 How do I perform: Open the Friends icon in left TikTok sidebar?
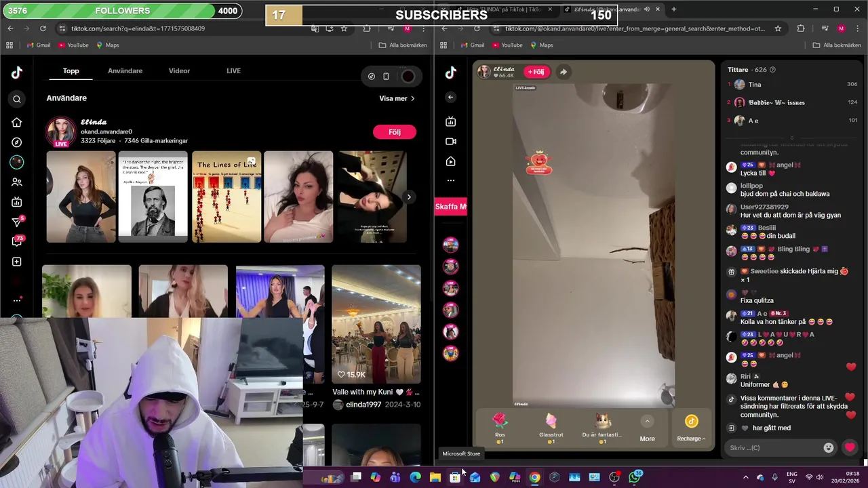click(17, 182)
